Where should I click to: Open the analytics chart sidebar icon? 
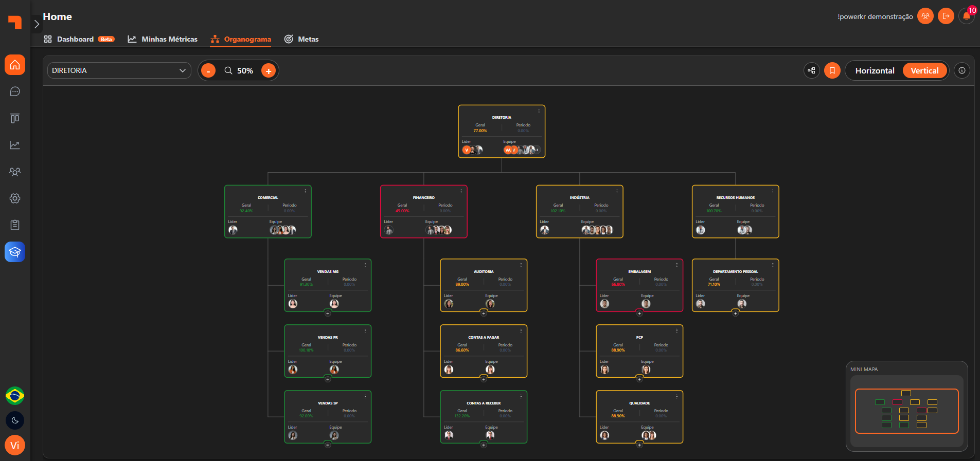tap(15, 145)
